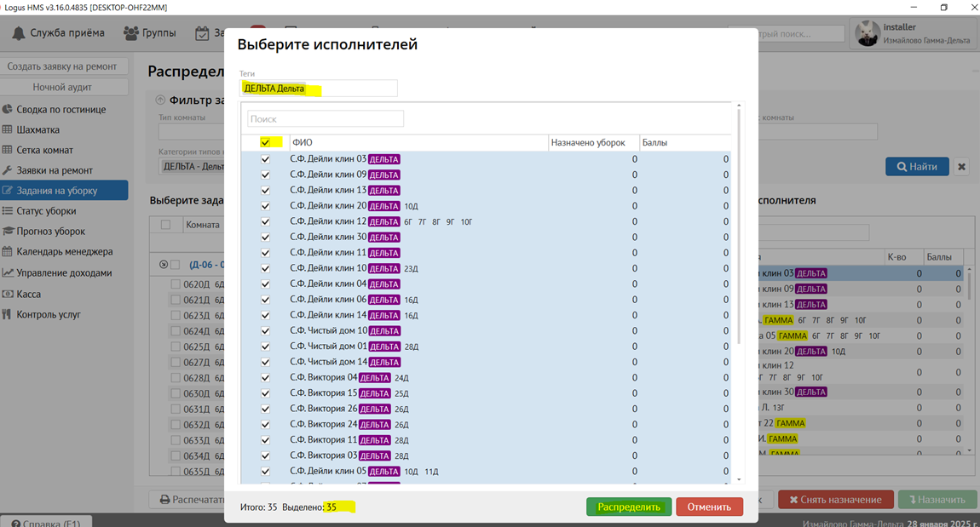The image size is (980, 527).
Task: Click the installer user avatar picture
Action: 867,33
